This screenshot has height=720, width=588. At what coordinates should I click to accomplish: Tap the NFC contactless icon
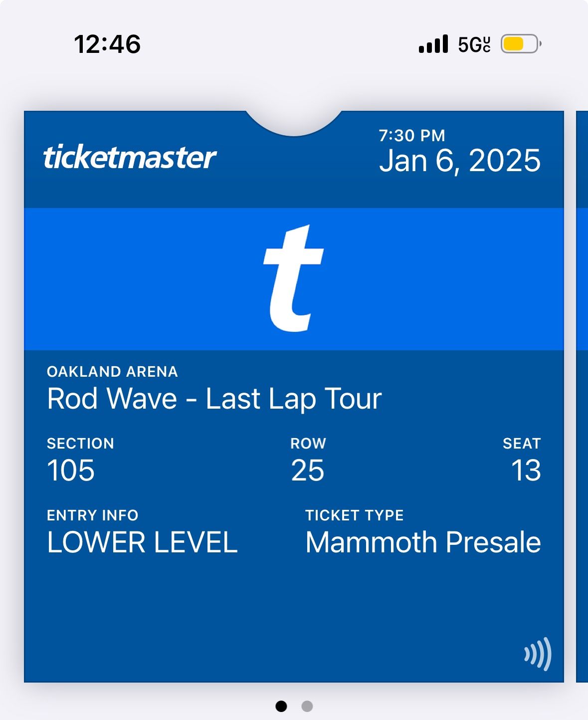[x=538, y=654]
